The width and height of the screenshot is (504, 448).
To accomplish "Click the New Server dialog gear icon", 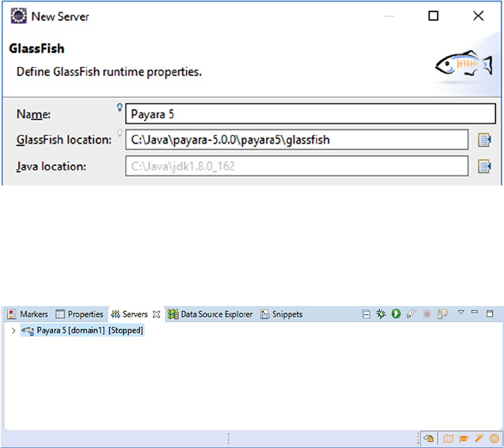I will 19,16.
